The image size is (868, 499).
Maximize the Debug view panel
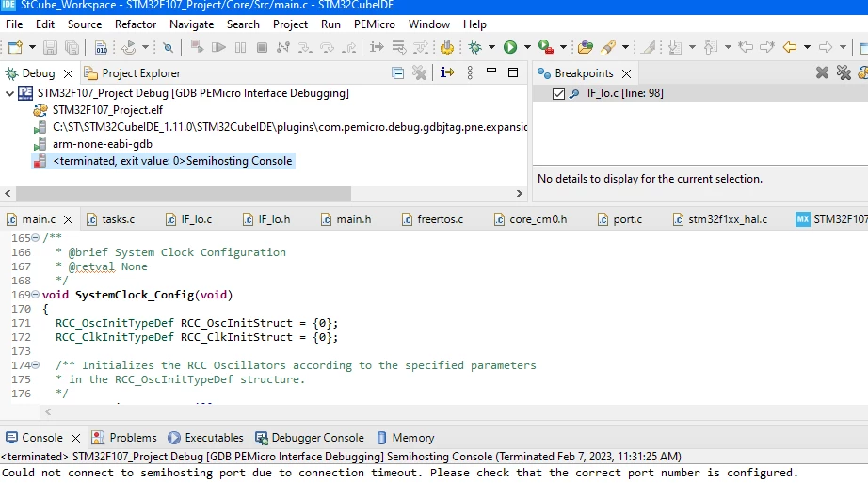pos(513,72)
